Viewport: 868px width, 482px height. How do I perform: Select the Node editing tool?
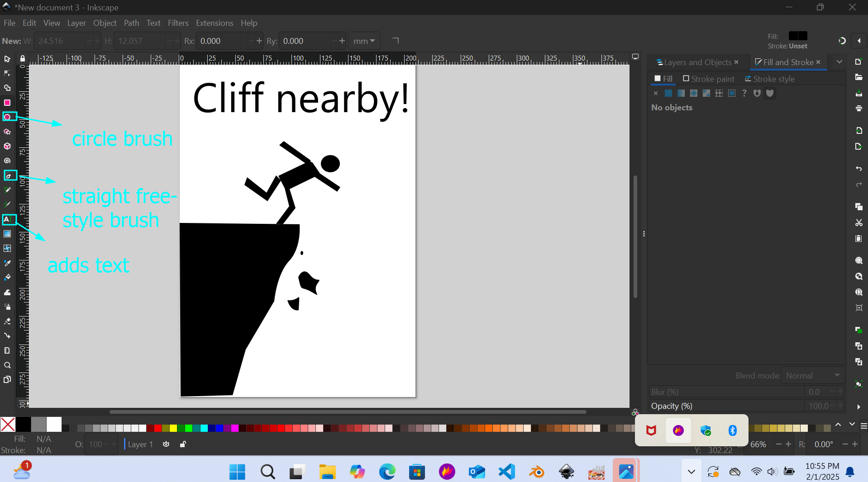point(7,73)
